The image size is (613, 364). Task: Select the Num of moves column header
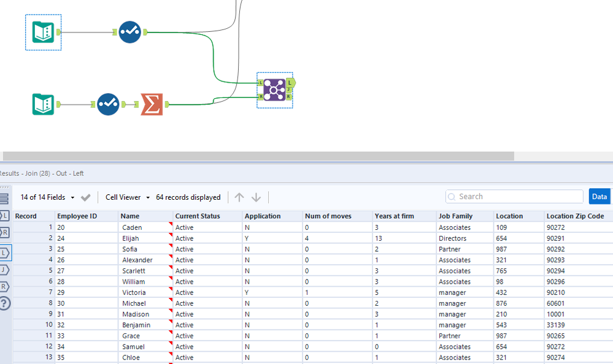pyautogui.click(x=337, y=216)
